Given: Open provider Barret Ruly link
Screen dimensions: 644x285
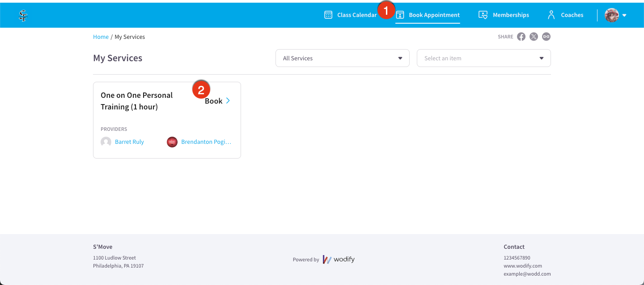Looking at the screenshot, I should tap(129, 142).
